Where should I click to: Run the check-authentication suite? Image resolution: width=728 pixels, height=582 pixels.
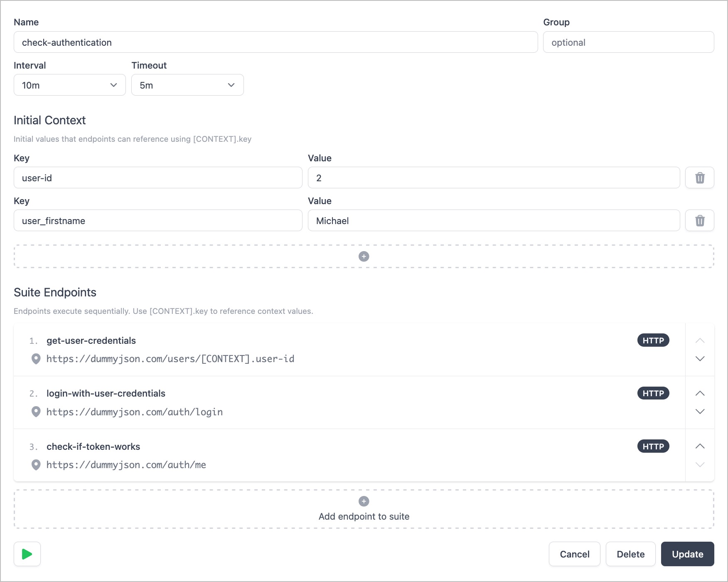tap(27, 554)
